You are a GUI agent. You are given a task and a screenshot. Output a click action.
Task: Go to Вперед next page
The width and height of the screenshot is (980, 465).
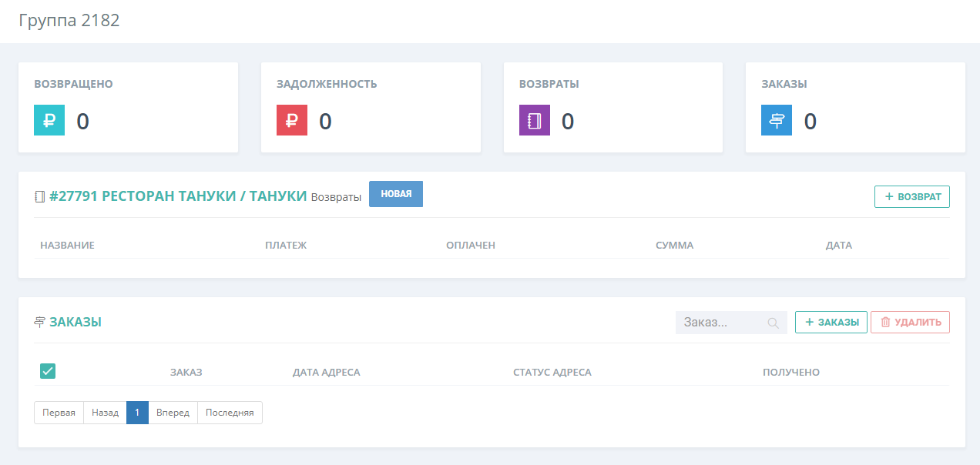tap(173, 413)
